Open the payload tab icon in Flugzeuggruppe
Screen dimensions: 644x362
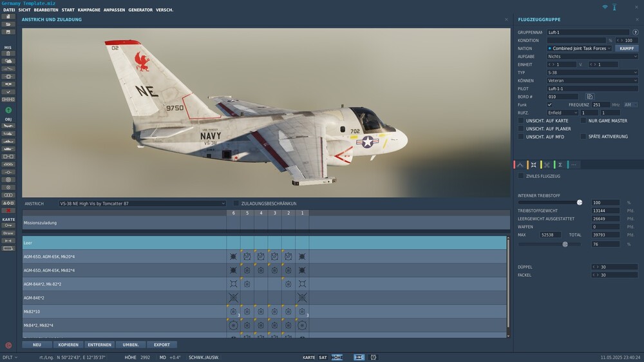coord(533,165)
